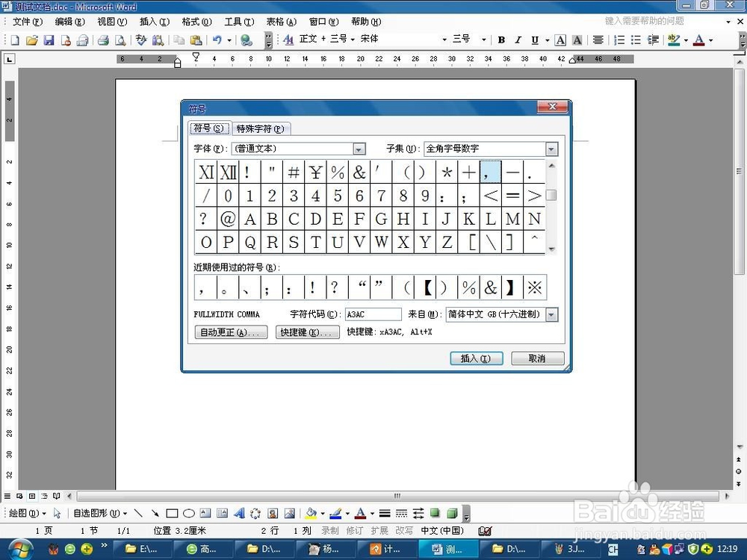Select recently used symbol 【
The image size is (747, 560).
(x=427, y=287)
